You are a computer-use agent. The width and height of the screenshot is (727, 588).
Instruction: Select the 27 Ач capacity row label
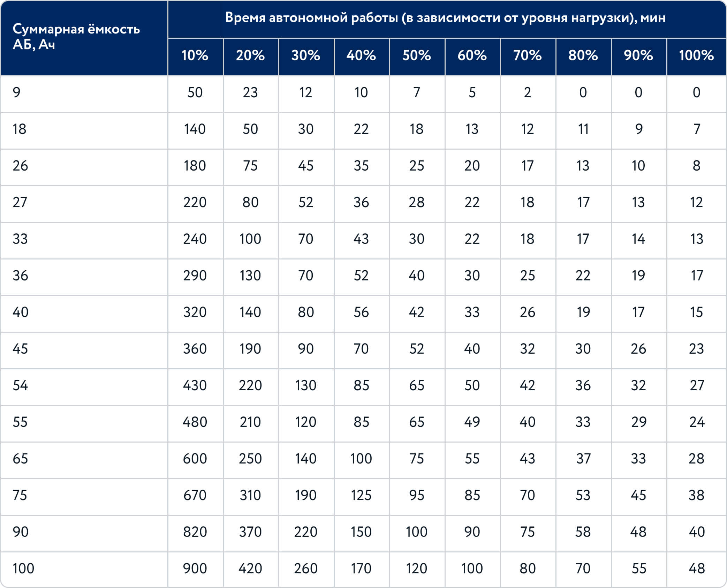[20, 202]
